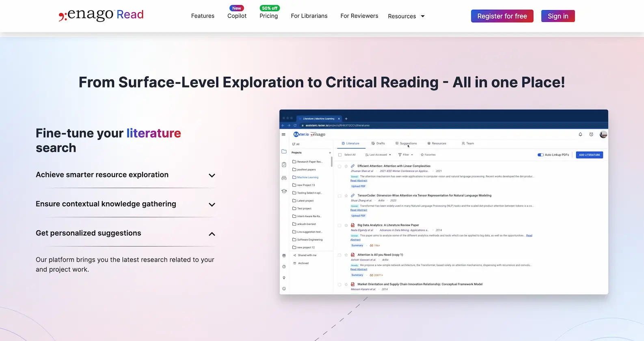This screenshot has height=341, width=644.
Task: Switch to the Suggestions tab
Action: tap(406, 144)
